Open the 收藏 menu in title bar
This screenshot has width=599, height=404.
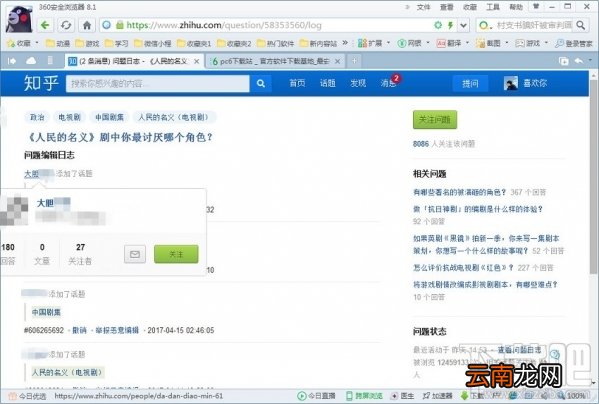tap(470, 7)
